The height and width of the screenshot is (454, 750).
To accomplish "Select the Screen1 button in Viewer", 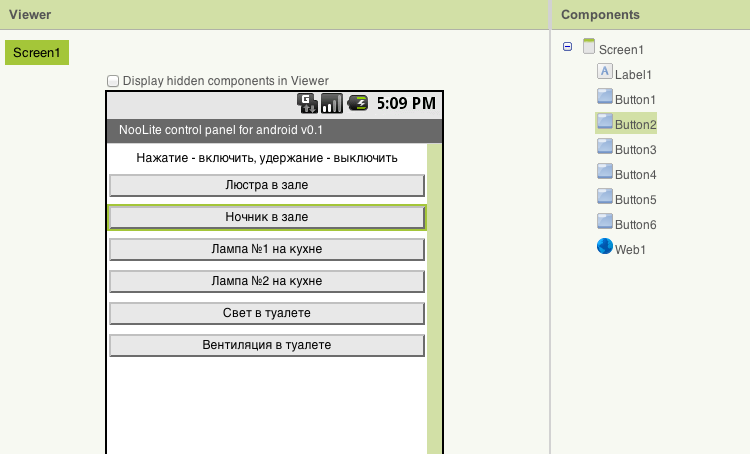I will coord(37,52).
